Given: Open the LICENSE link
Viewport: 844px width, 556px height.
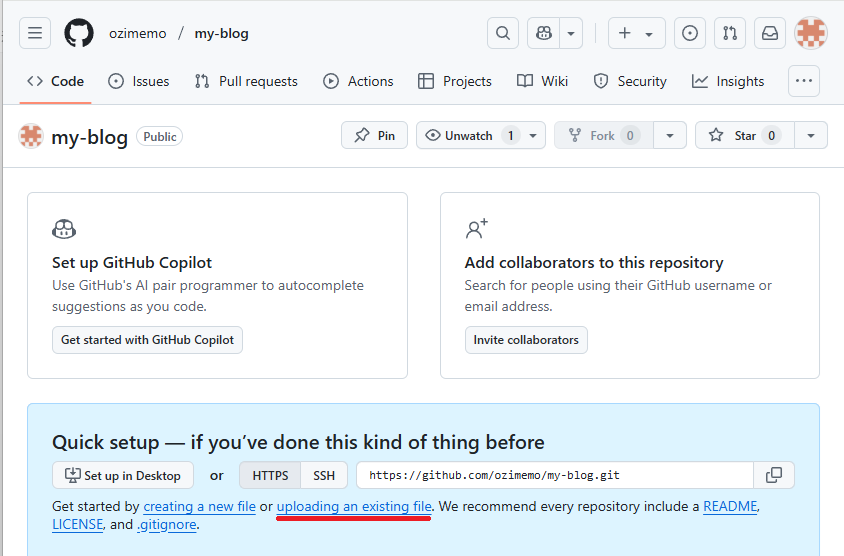Looking at the screenshot, I should pyautogui.click(x=78, y=524).
